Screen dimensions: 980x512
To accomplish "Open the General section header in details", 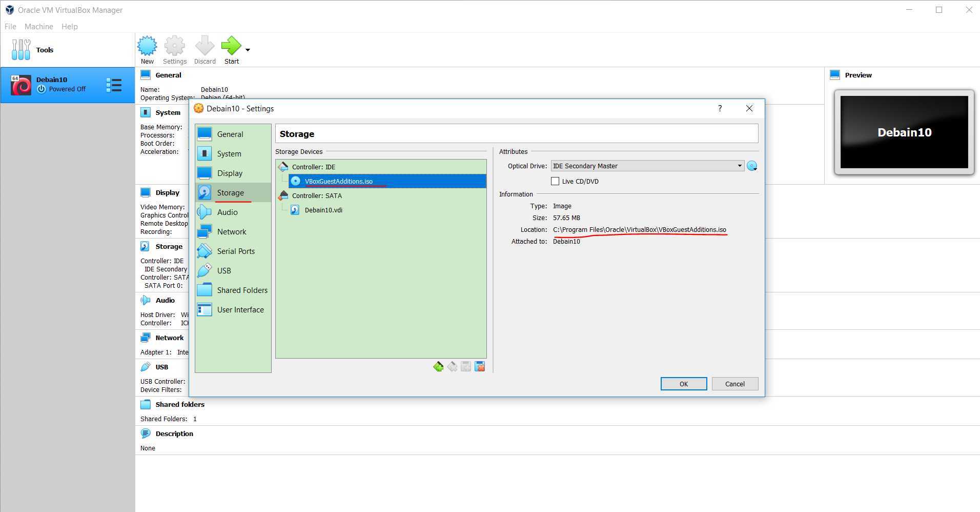I will [168, 75].
